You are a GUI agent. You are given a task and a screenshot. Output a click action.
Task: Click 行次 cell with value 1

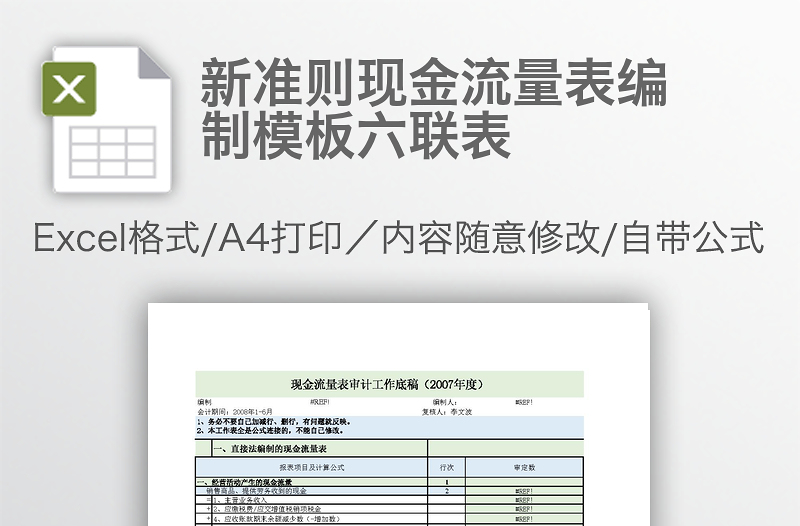[446, 482]
